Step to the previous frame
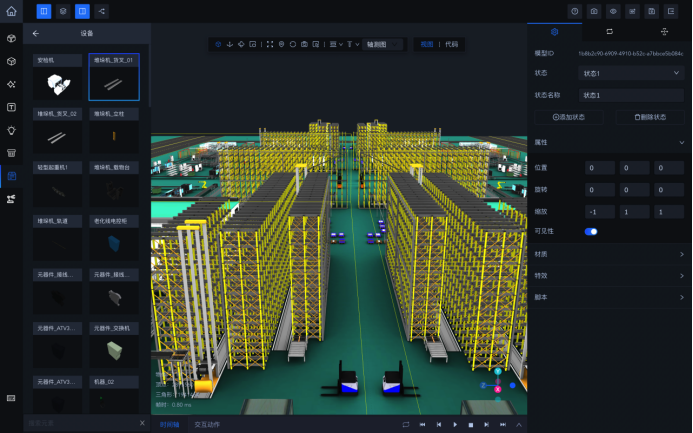Image resolution: width=693 pixels, height=433 pixels. point(439,425)
